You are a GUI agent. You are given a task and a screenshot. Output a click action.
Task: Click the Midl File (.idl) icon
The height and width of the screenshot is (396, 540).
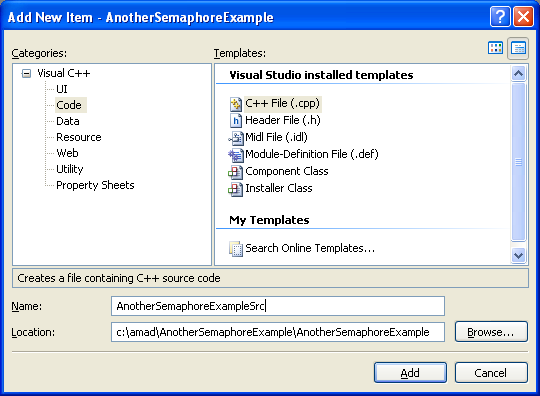point(236,138)
